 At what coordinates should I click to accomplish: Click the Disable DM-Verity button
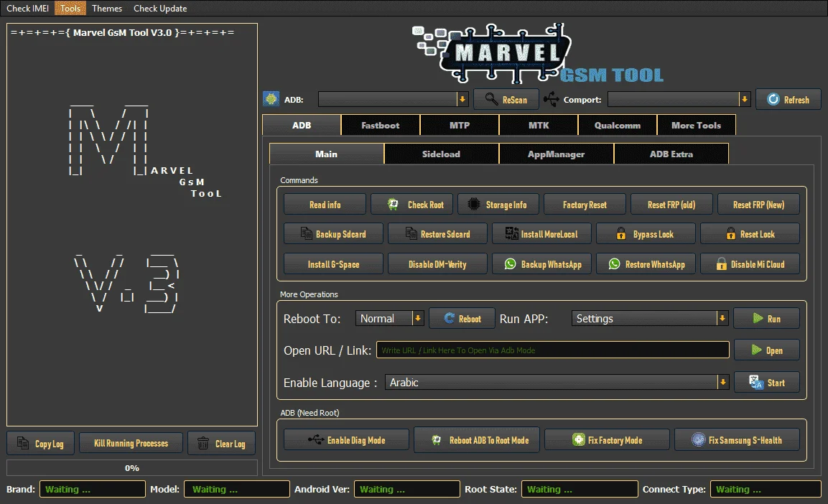coord(437,264)
